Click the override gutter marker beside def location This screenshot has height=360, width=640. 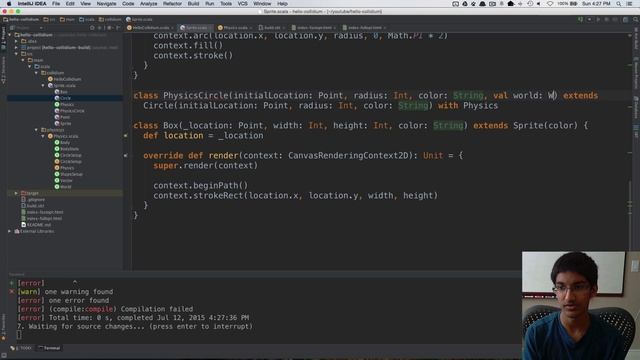(126, 136)
